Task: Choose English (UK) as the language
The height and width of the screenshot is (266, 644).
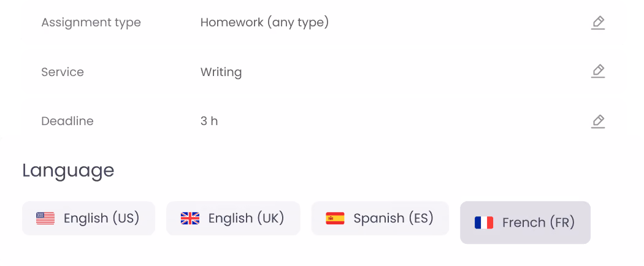Action: [233, 218]
